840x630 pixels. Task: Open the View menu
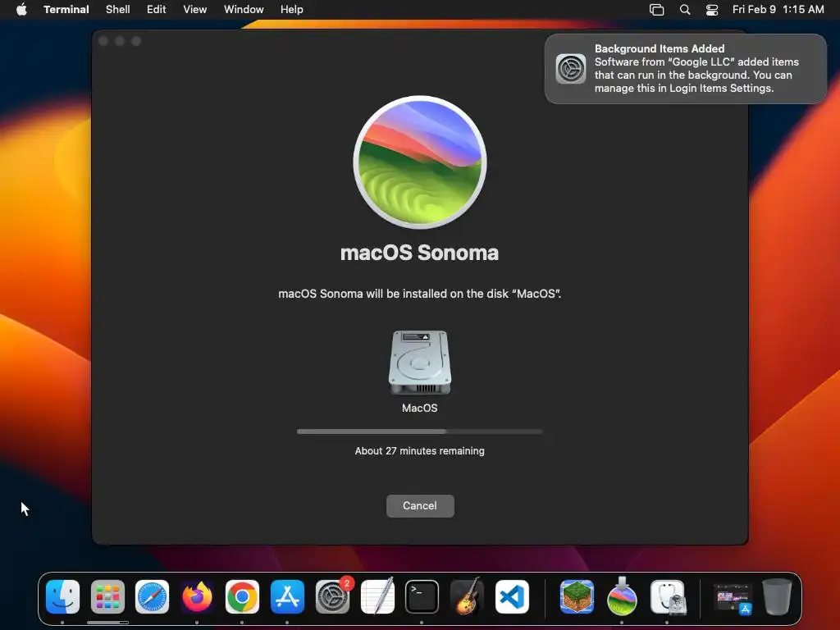pyautogui.click(x=195, y=10)
